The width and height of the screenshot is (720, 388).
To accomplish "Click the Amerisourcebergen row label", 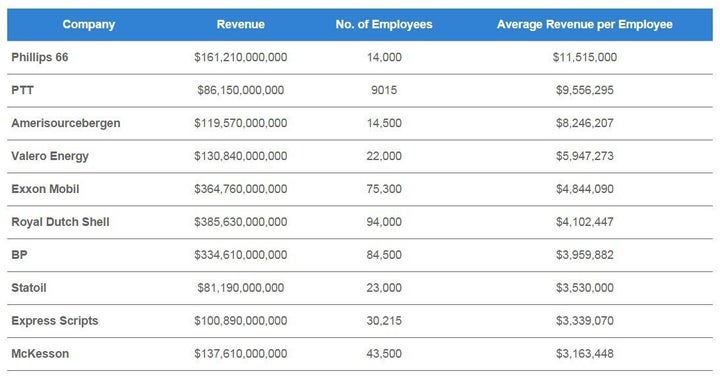I will (66, 123).
